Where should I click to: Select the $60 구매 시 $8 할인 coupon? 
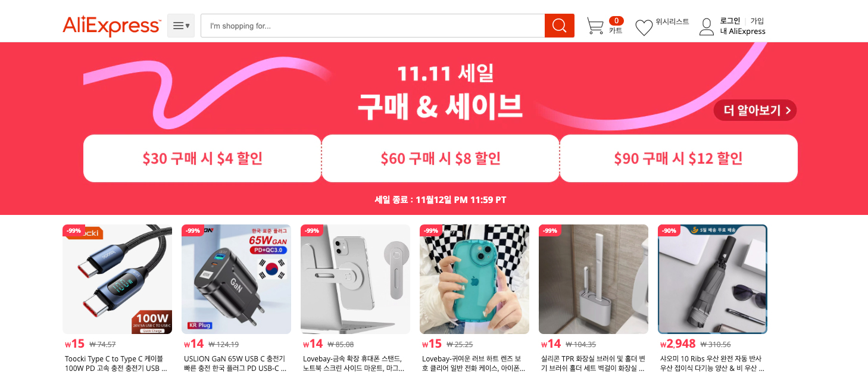click(441, 158)
